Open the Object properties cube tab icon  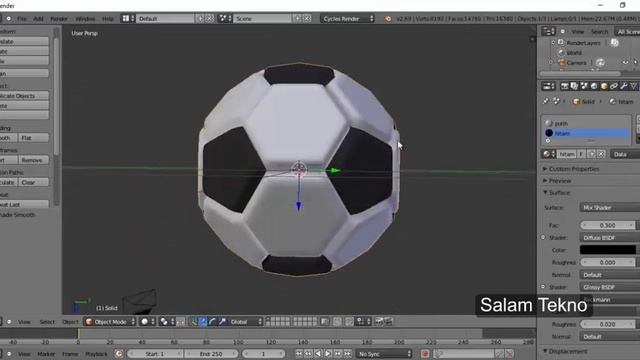click(604, 86)
